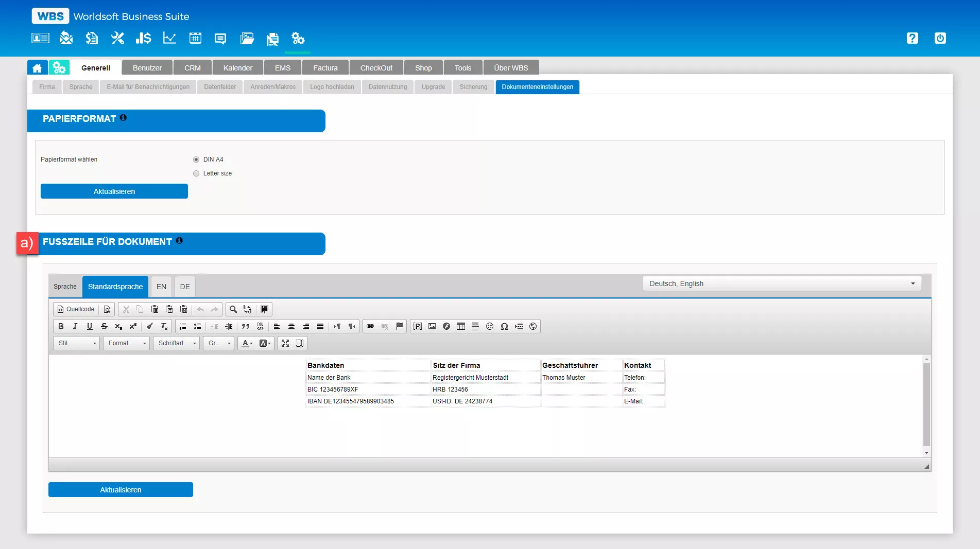
Task: Open the Sicherung subtab
Action: pos(473,87)
